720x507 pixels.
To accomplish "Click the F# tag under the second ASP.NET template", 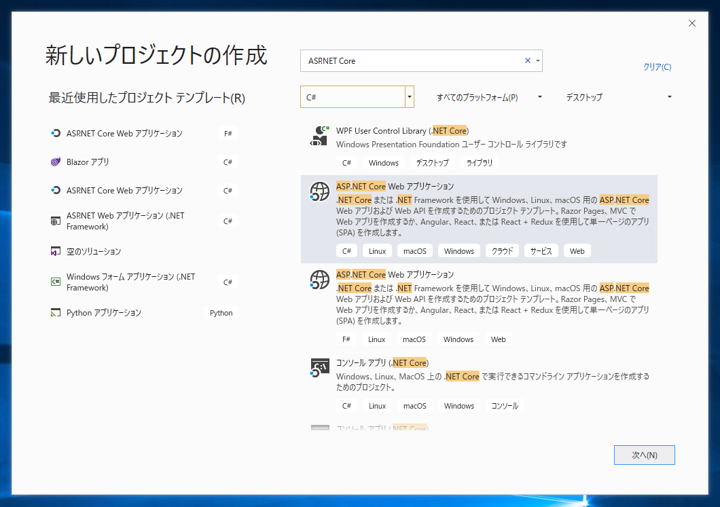I will [x=346, y=339].
